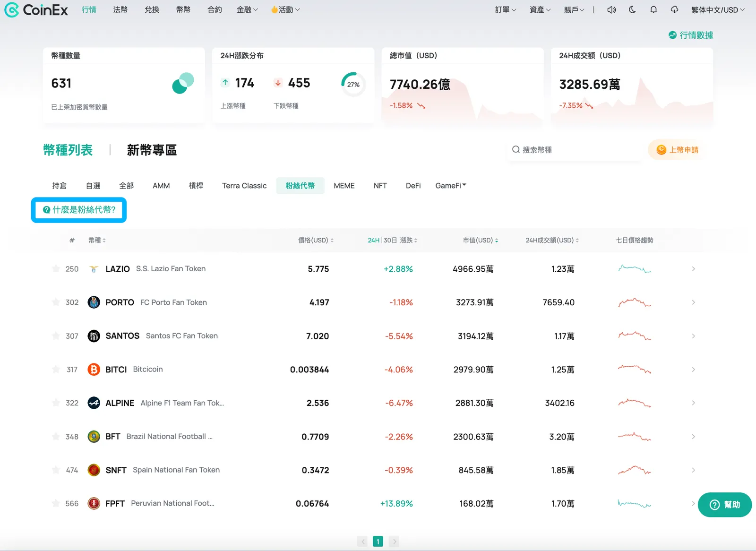Click the PORTO coin logo
The image size is (756, 551).
(x=94, y=302)
